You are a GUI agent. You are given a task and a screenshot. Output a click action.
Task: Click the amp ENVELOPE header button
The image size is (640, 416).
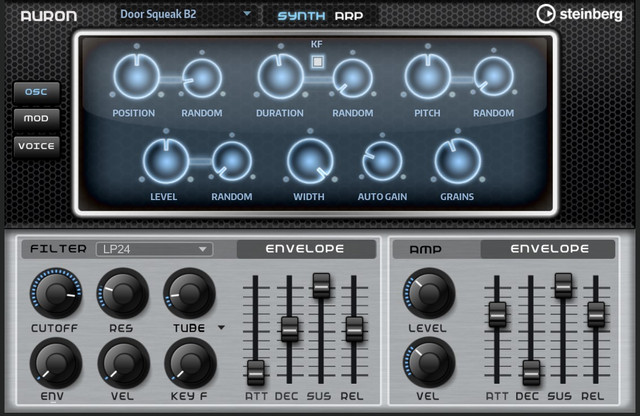pyautogui.click(x=548, y=249)
